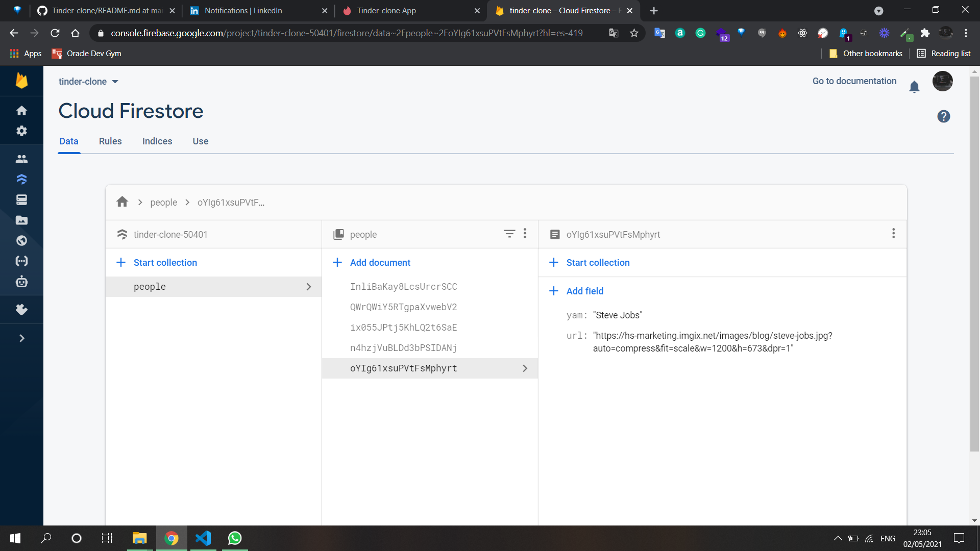The height and width of the screenshot is (551, 980).
Task: Click the filter icon in people column
Action: (x=509, y=234)
